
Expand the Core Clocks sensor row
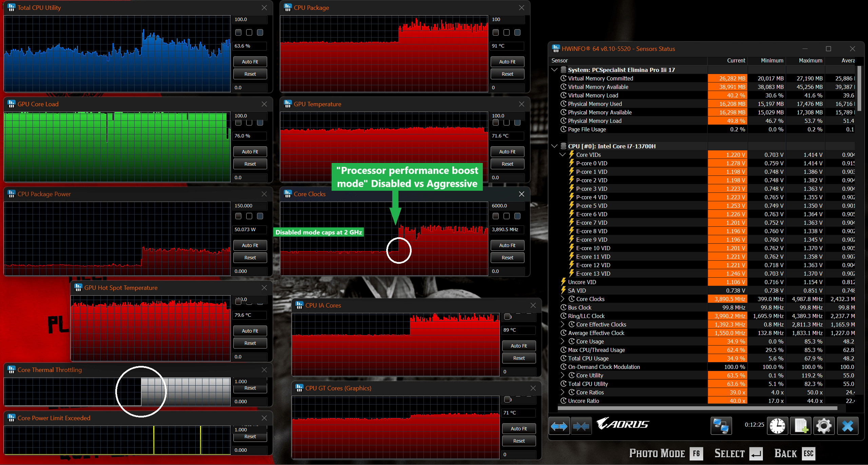(563, 299)
